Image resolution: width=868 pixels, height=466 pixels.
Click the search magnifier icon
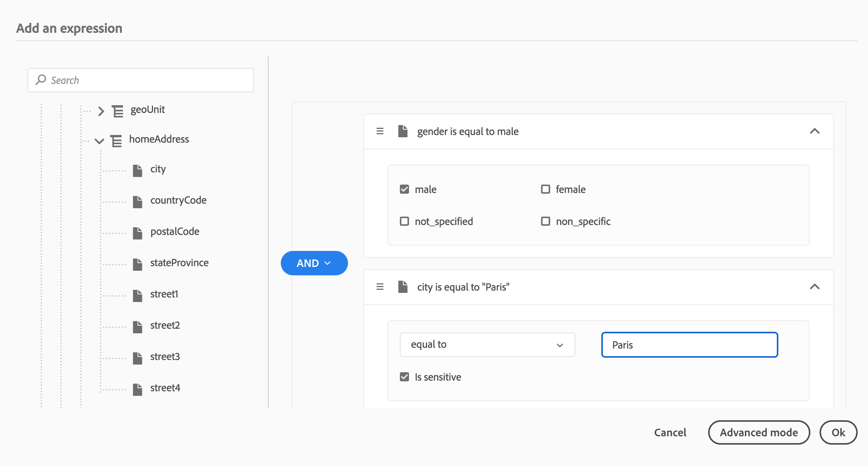(x=41, y=80)
